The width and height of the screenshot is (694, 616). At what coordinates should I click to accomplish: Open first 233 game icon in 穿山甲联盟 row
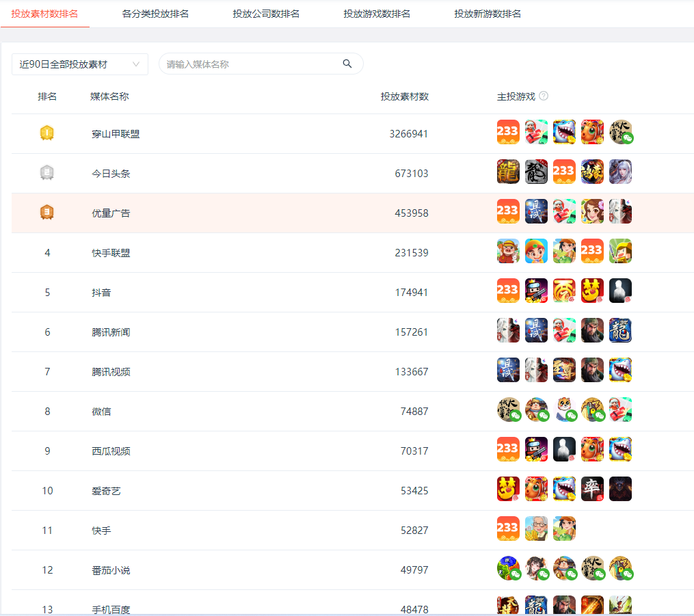click(x=508, y=132)
